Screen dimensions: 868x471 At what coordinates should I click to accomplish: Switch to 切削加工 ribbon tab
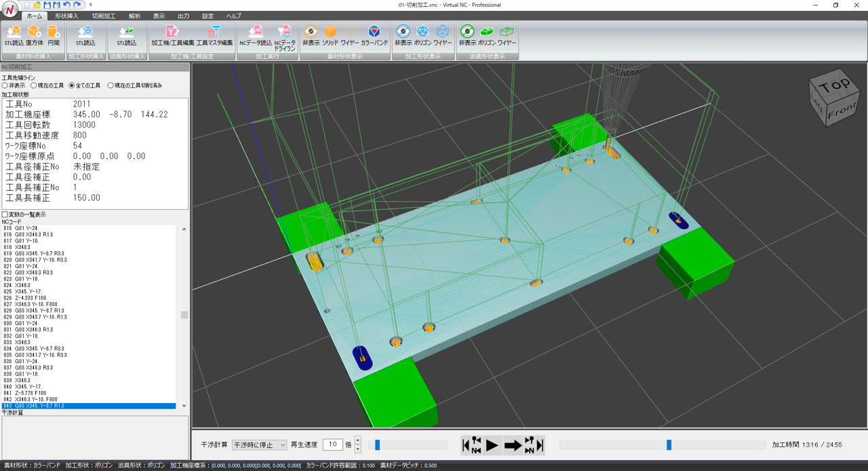pyautogui.click(x=103, y=16)
